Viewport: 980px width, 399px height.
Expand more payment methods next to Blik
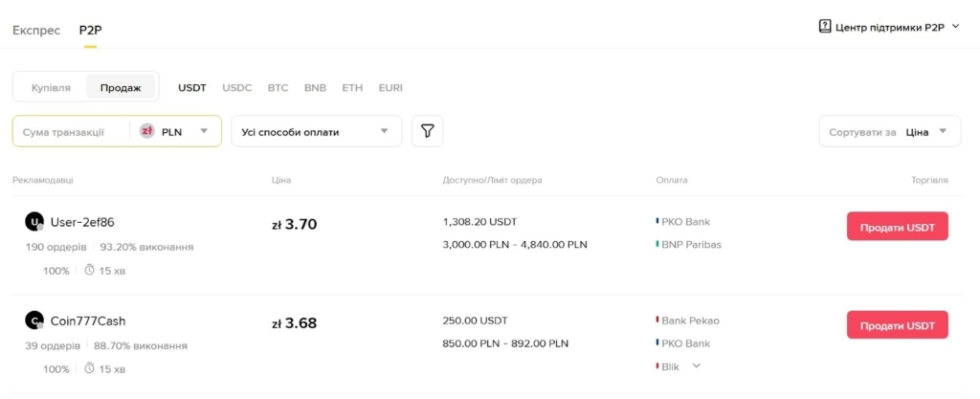click(696, 366)
